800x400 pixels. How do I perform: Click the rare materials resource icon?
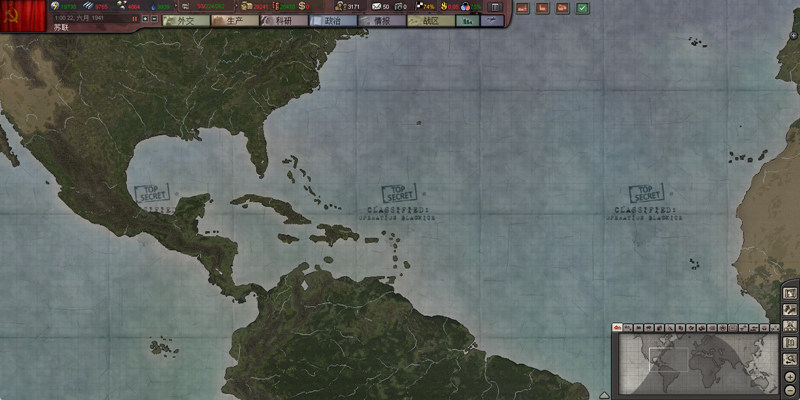tap(122, 6)
